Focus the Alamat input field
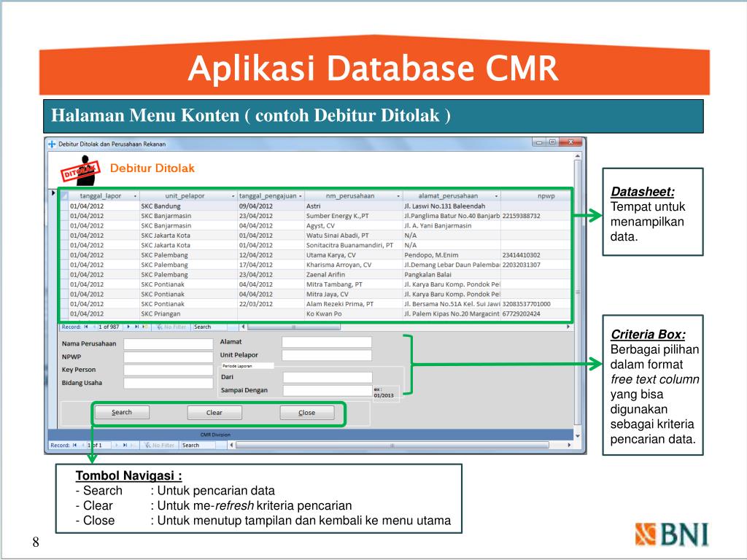Image resolution: width=747 pixels, height=560 pixels. [x=327, y=342]
